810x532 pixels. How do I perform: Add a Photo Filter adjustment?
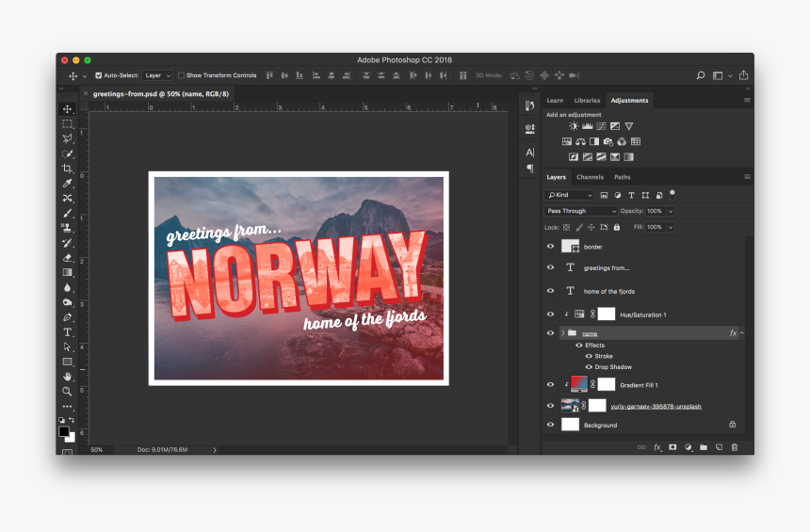(x=608, y=141)
